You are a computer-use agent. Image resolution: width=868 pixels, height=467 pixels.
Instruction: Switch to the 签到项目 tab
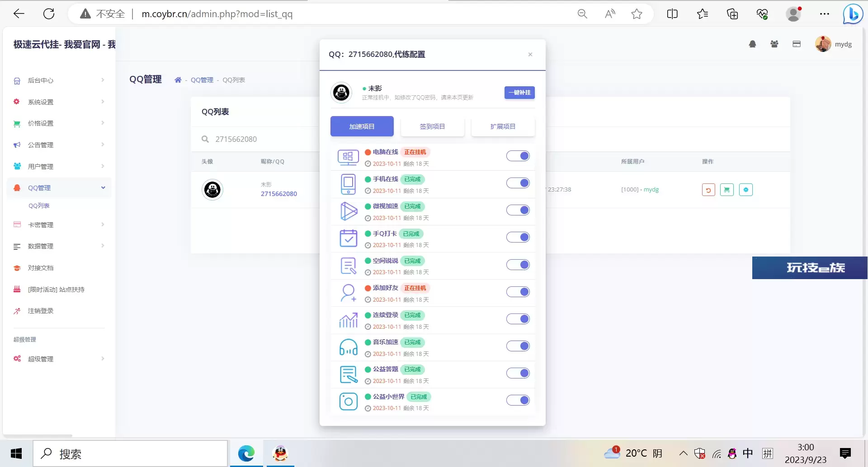(432, 127)
